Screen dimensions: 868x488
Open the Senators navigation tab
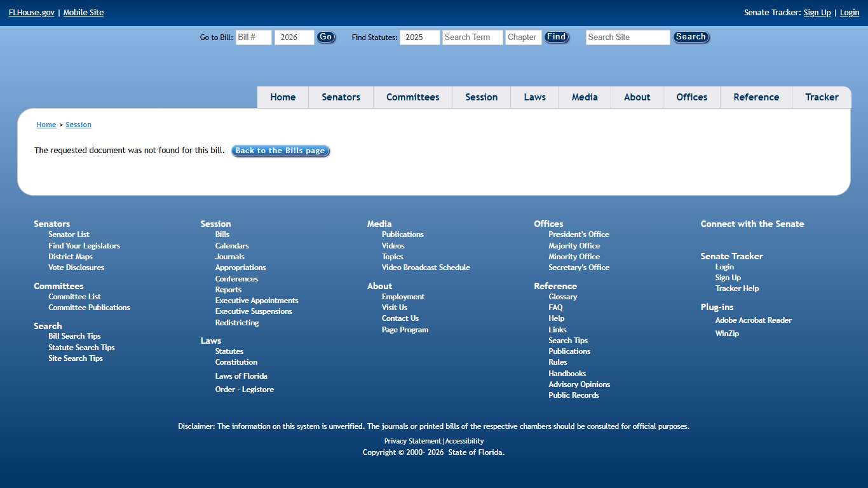coord(341,97)
